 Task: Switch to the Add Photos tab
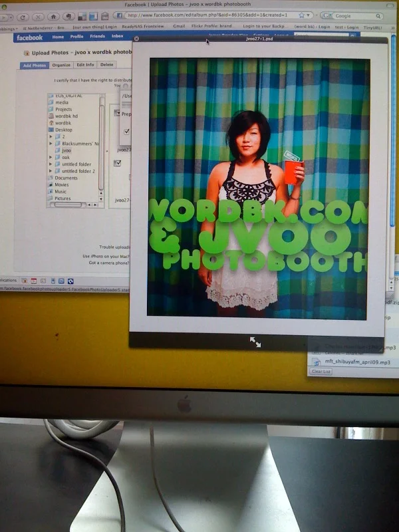tap(35, 65)
